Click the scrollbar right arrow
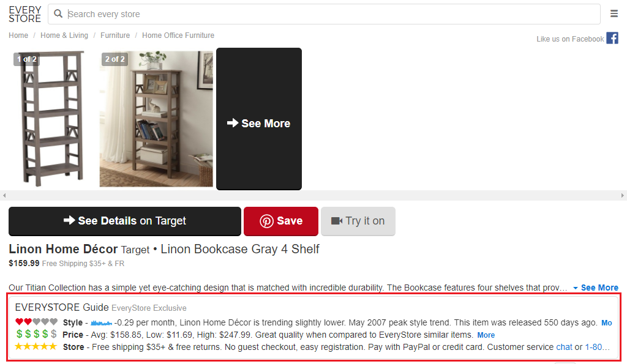Screen dimensions: 627x364 click(x=623, y=195)
